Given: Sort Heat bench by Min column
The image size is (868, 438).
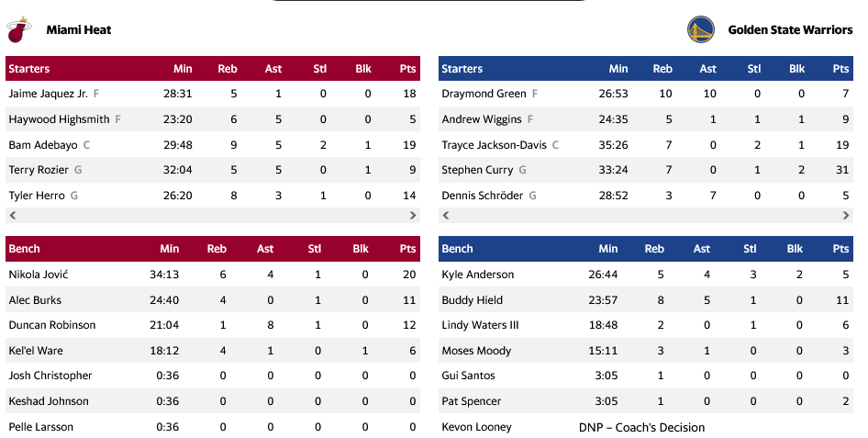Looking at the screenshot, I should 170,249.
